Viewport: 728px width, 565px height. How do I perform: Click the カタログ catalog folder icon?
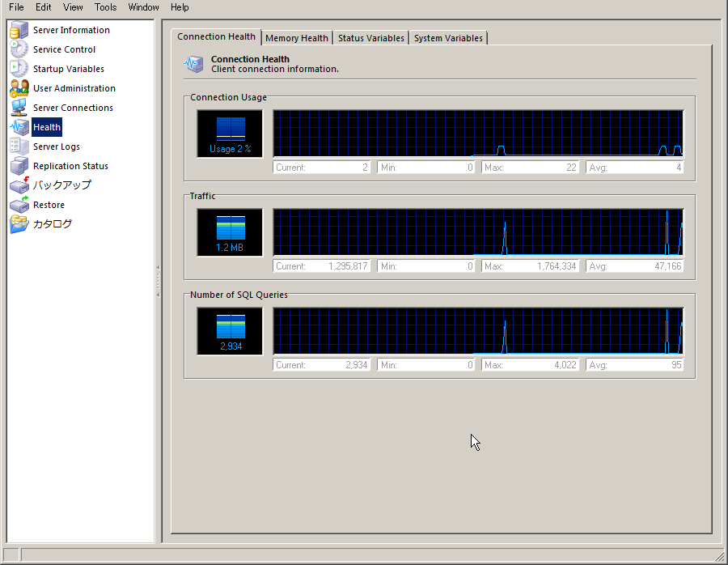(19, 224)
